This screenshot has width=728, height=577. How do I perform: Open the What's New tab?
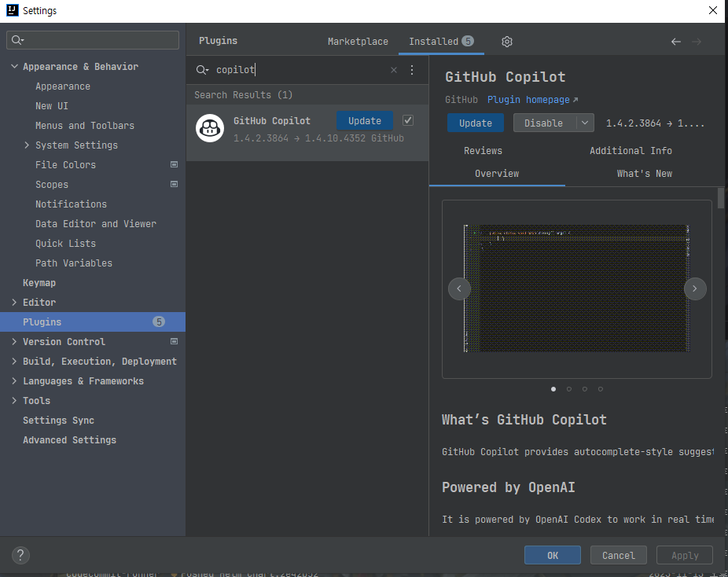click(645, 174)
